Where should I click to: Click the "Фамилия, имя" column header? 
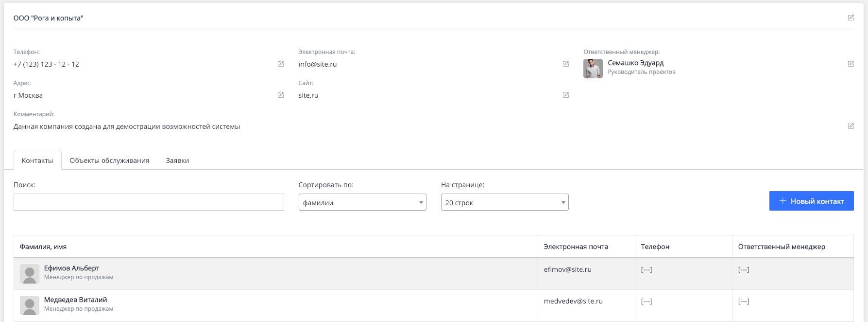tap(43, 247)
